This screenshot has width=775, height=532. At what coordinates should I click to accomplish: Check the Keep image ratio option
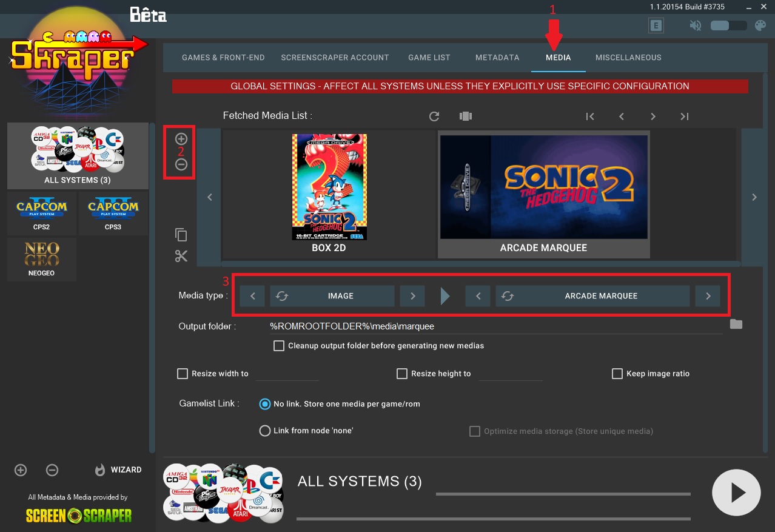click(617, 374)
